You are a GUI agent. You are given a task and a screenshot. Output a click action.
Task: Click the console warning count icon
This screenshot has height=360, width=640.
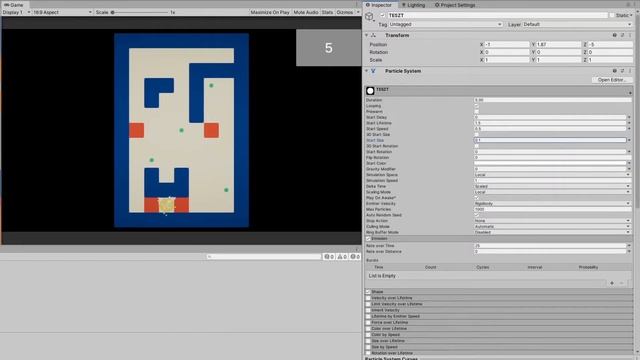coord(342,257)
